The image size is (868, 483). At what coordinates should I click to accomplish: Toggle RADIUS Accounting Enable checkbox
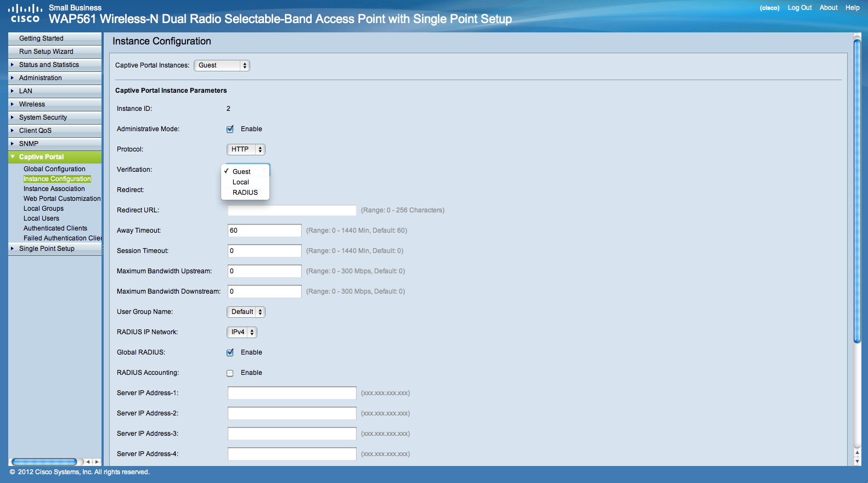(x=230, y=373)
